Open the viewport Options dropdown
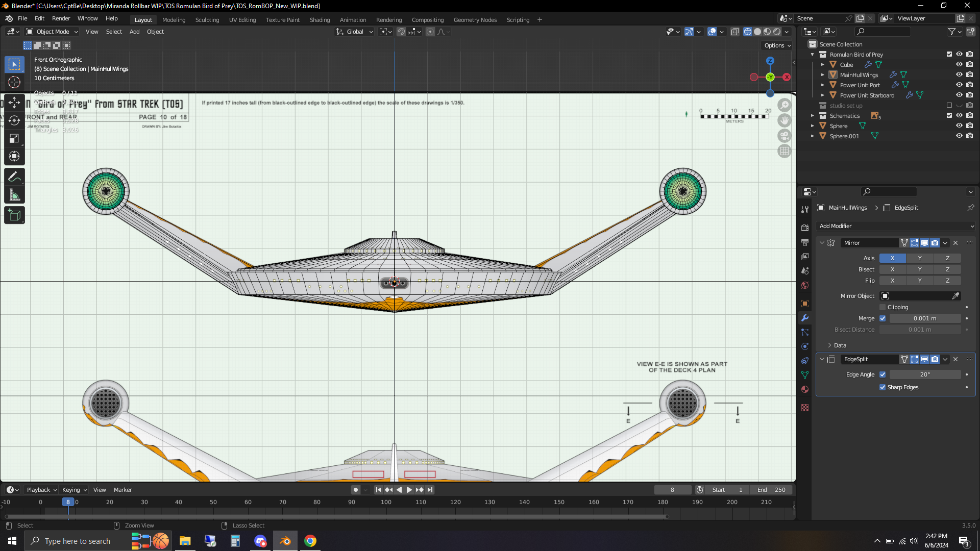 click(x=777, y=45)
